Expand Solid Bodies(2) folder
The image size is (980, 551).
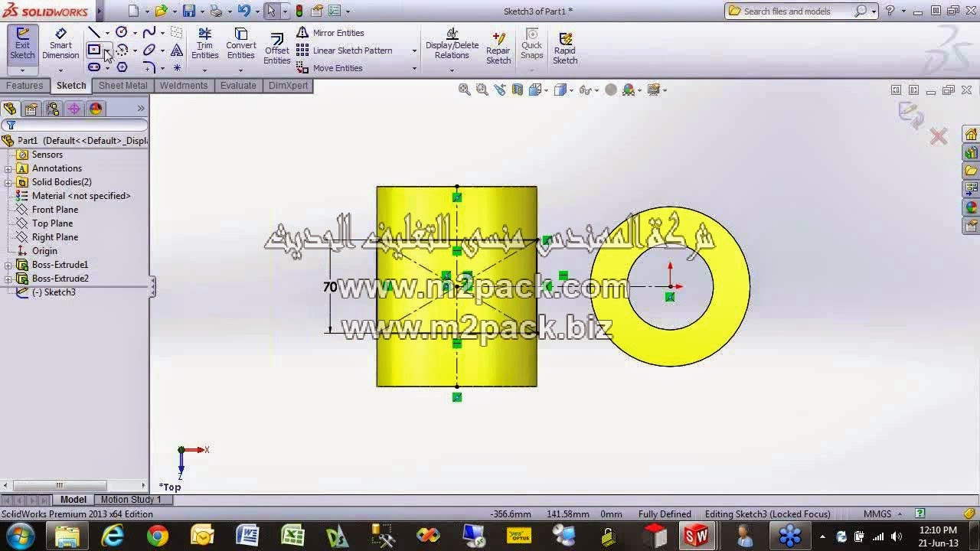click(8, 182)
